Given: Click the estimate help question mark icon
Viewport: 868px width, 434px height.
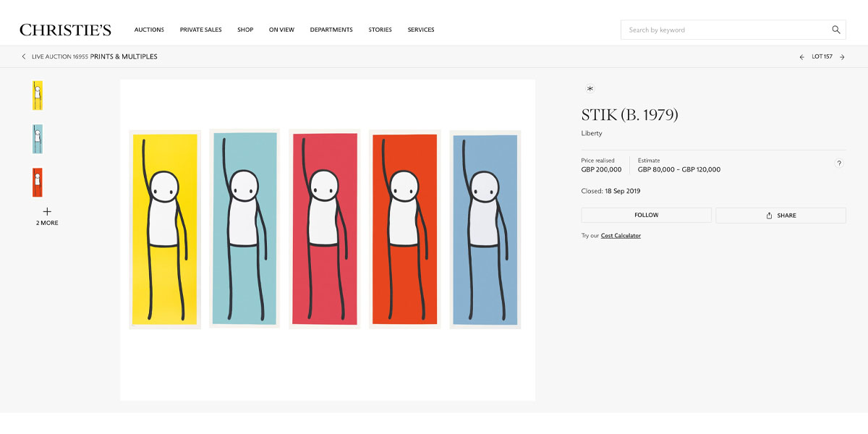Looking at the screenshot, I should tap(839, 163).
